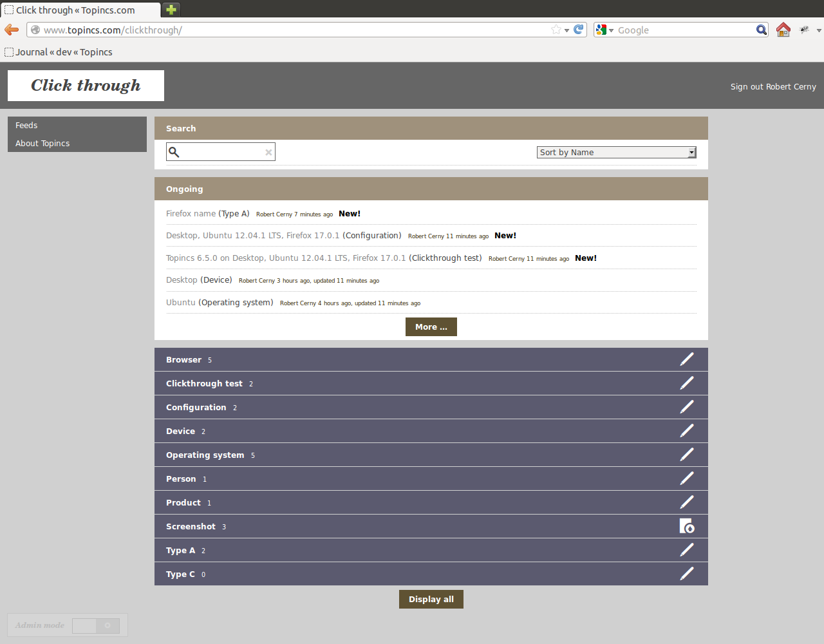Open Feeds in the sidebar
Image resolution: width=824 pixels, height=644 pixels.
click(x=26, y=126)
